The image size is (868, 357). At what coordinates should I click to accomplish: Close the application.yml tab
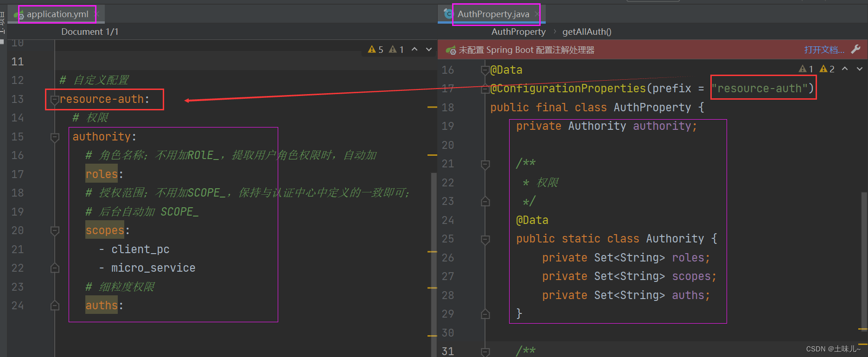tap(97, 14)
